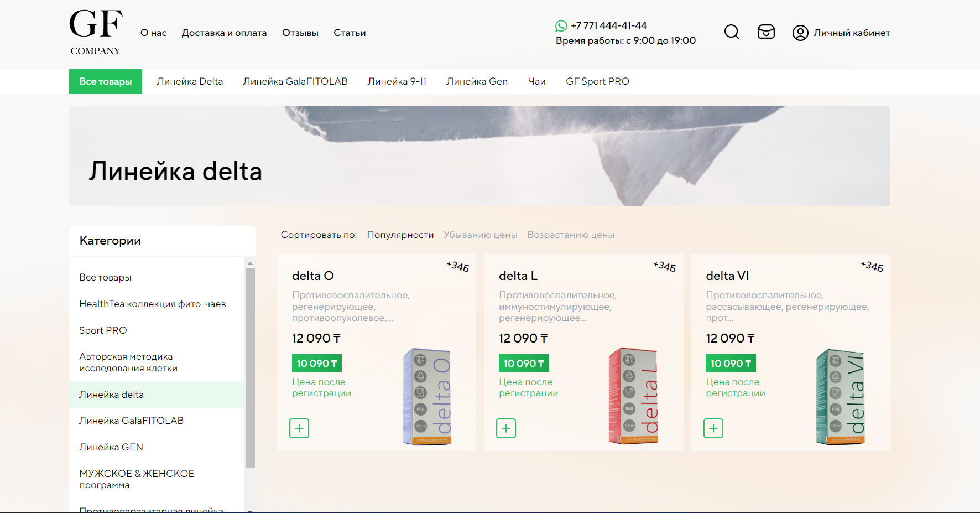
Task: Sort products by Популярности
Action: click(x=400, y=235)
